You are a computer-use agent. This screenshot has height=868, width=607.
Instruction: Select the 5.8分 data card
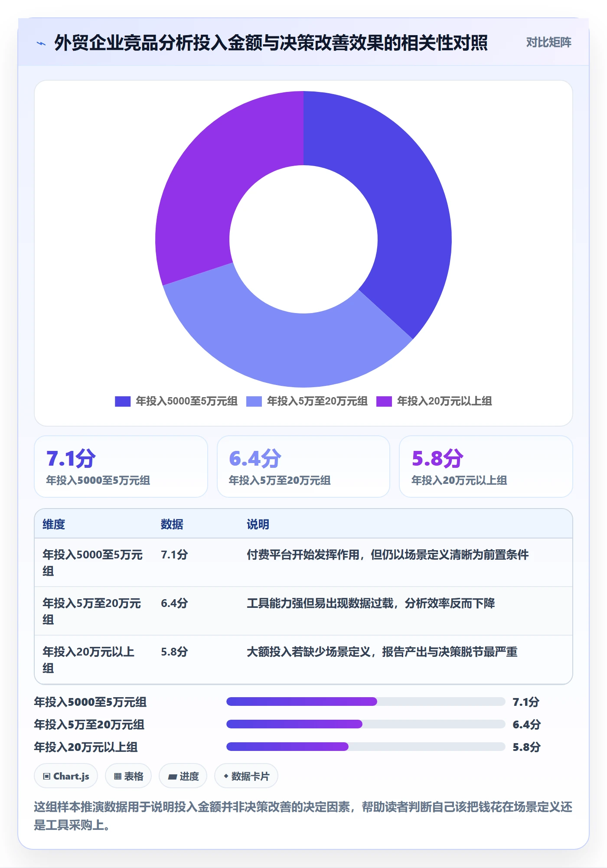(x=486, y=467)
